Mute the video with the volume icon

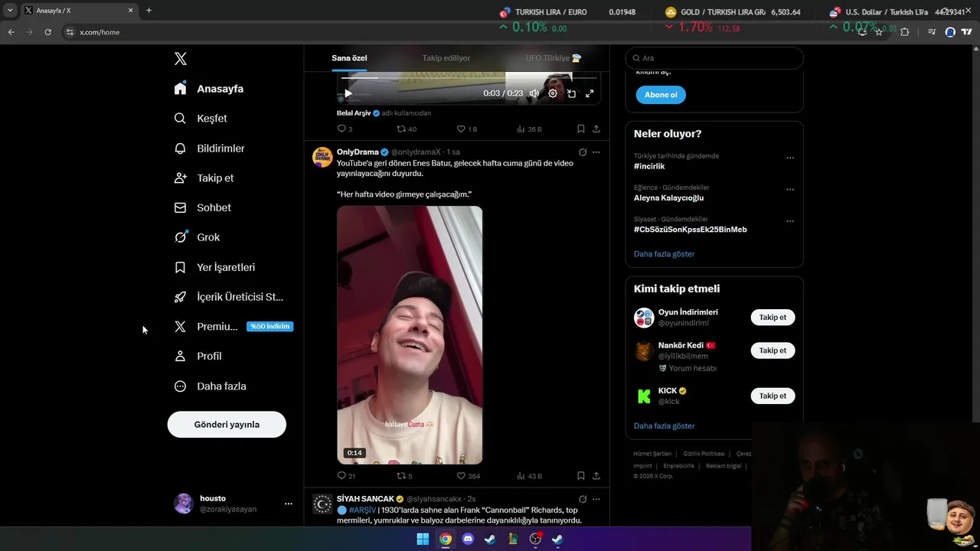pos(534,93)
